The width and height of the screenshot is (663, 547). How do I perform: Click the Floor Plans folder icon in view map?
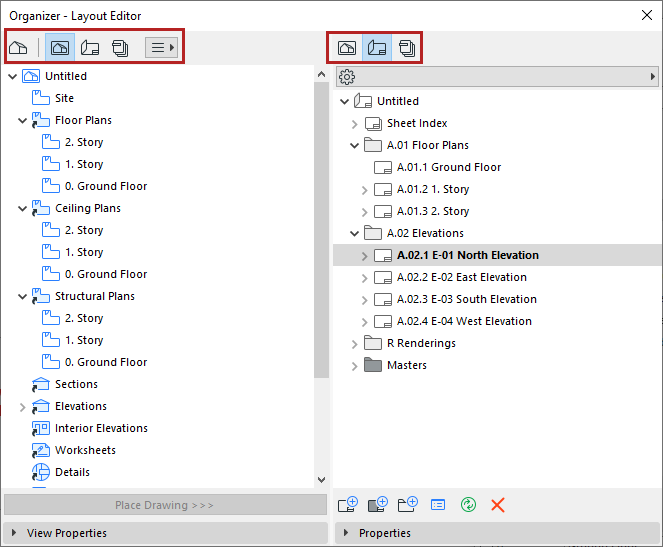(41, 120)
